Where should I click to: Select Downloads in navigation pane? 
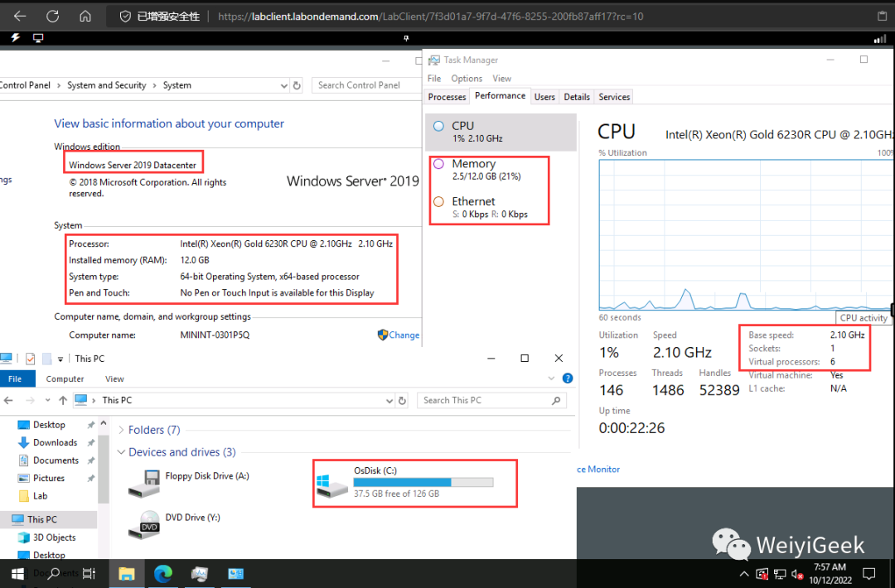point(55,442)
